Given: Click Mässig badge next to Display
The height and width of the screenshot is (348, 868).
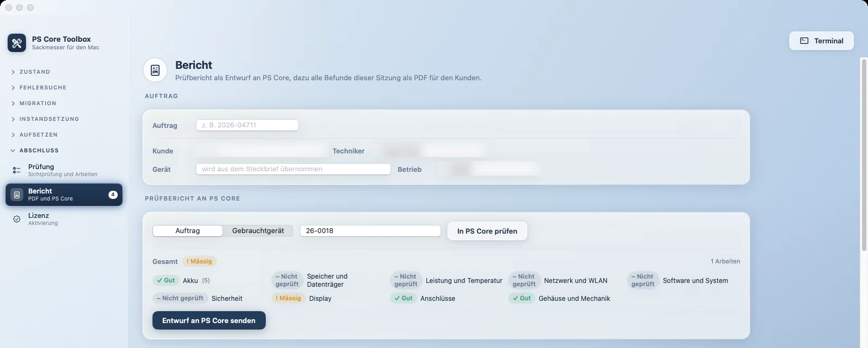Looking at the screenshot, I should [x=288, y=298].
